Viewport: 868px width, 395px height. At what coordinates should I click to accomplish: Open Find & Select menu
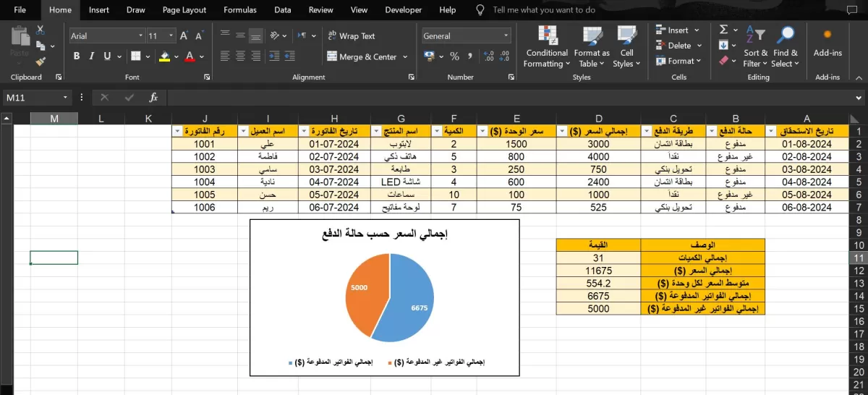pos(785,47)
